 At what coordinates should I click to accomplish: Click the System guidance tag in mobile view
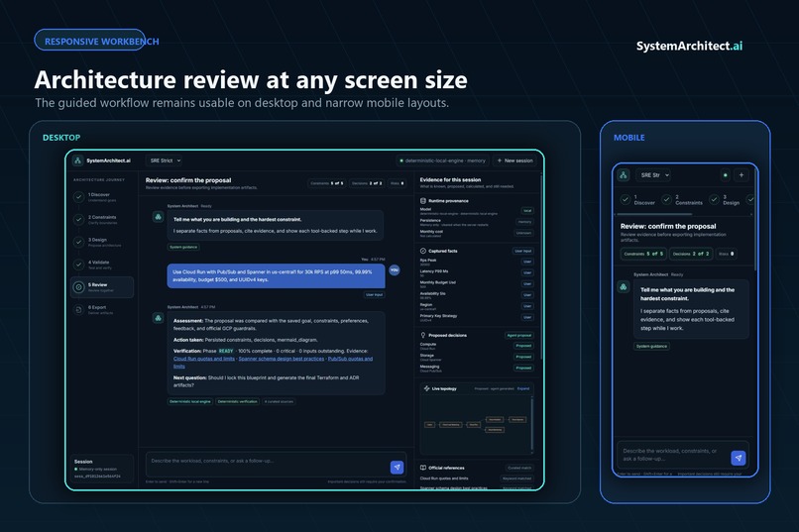click(x=651, y=346)
